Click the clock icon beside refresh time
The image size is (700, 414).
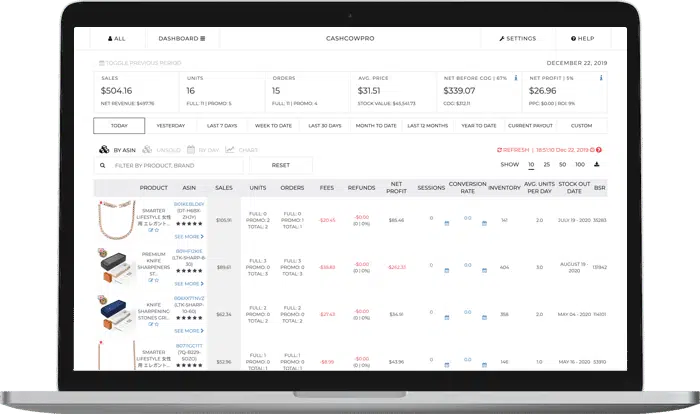[592, 150]
